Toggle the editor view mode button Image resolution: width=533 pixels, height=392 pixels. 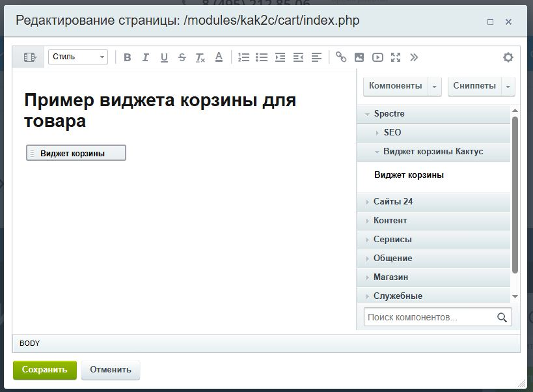pyautogui.click(x=29, y=57)
